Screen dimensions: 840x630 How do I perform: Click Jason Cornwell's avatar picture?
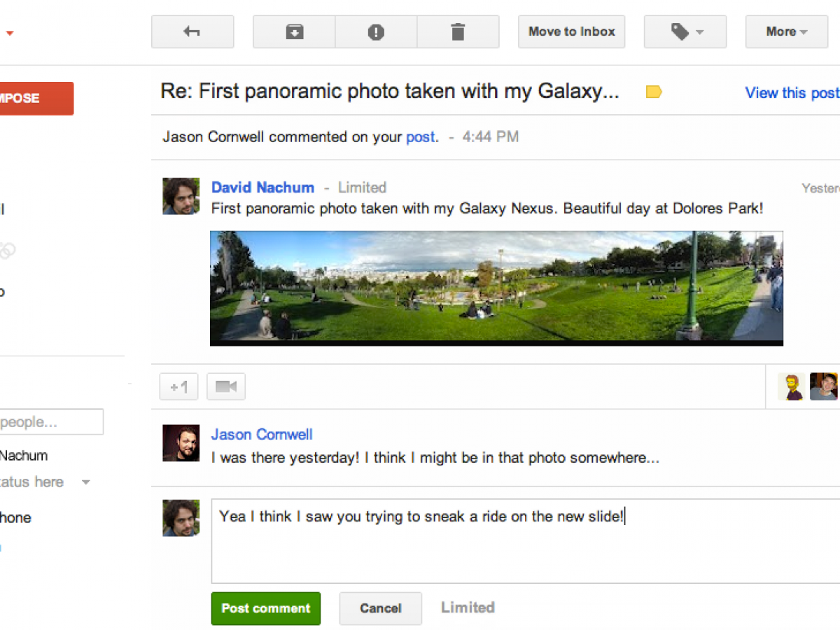181,443
